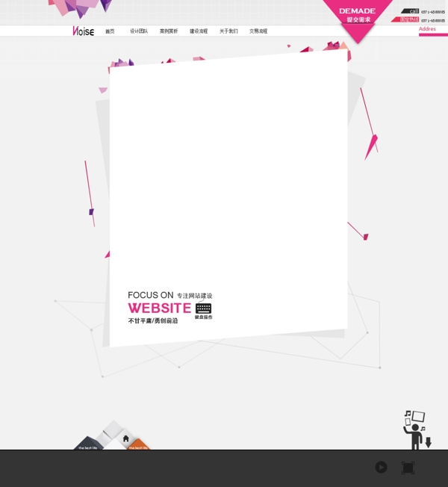Open the 案例赏析 menu item

click(169, 31)
